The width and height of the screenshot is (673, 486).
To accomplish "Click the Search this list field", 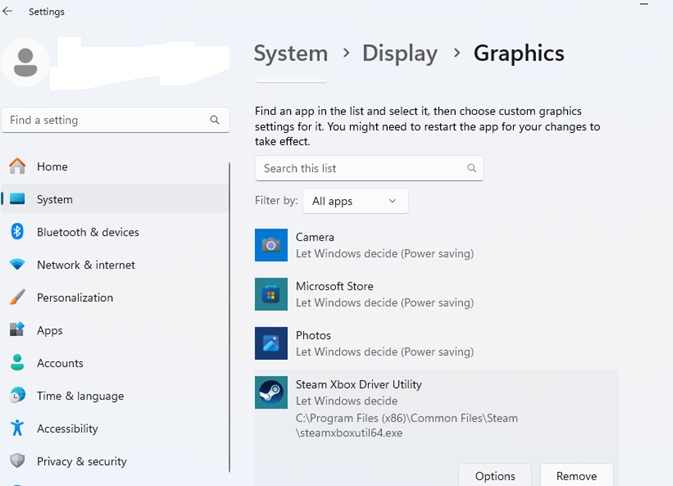I will pos(360,168).
